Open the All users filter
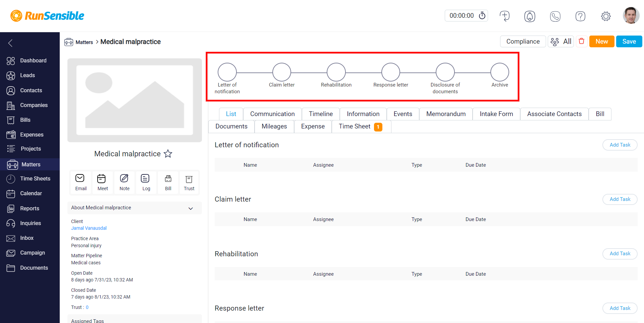The width and height of the screenshot is (644, 323). (561, 41)
